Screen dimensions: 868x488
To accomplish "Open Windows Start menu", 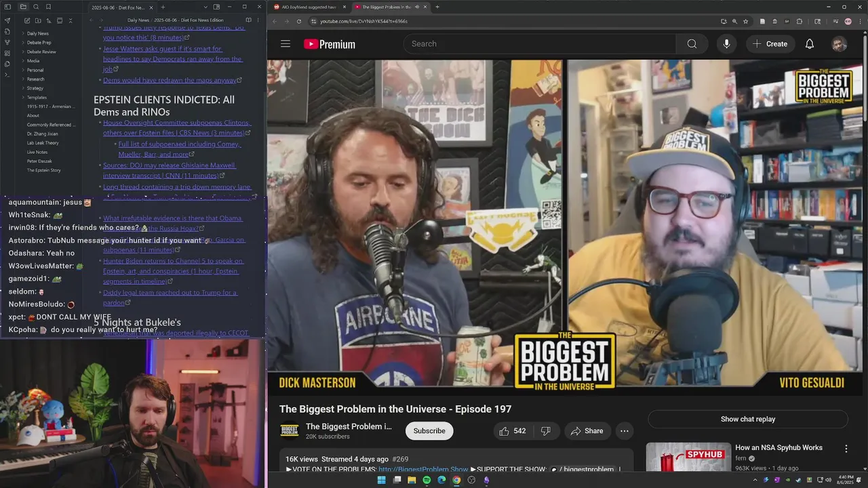I will pos(381,480).
